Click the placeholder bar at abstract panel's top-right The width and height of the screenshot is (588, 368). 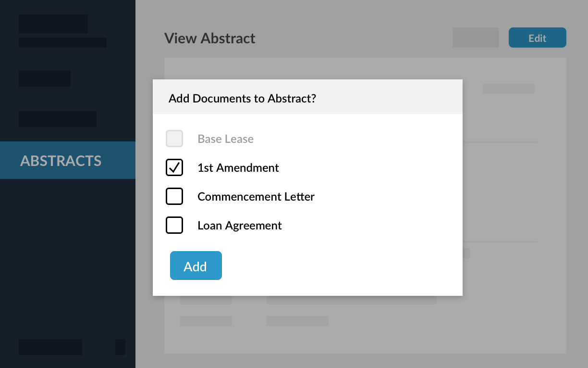[x=508, y=89]
